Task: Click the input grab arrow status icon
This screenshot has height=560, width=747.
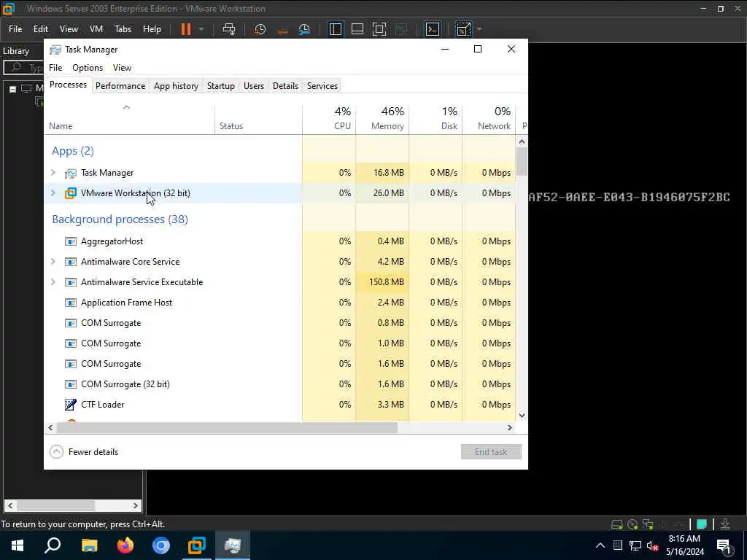Action: pyautogui.click(x=725, y=524)
